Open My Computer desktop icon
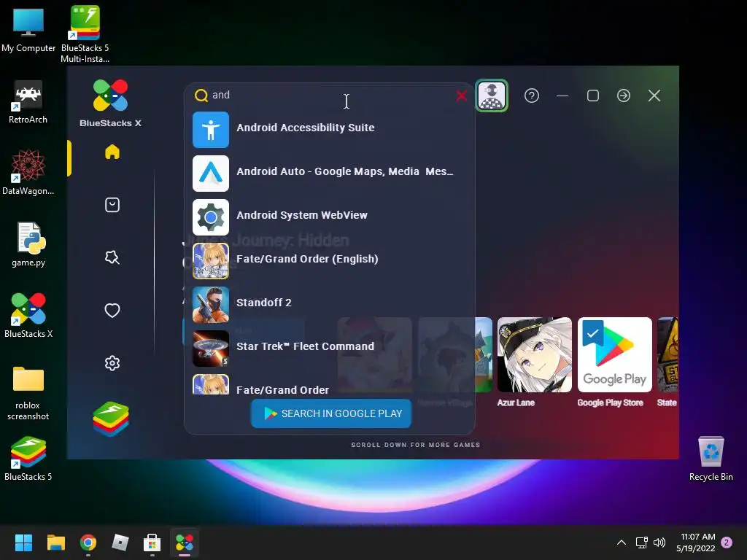The width and height of the screenshot is (747, 560). point(28,30)
